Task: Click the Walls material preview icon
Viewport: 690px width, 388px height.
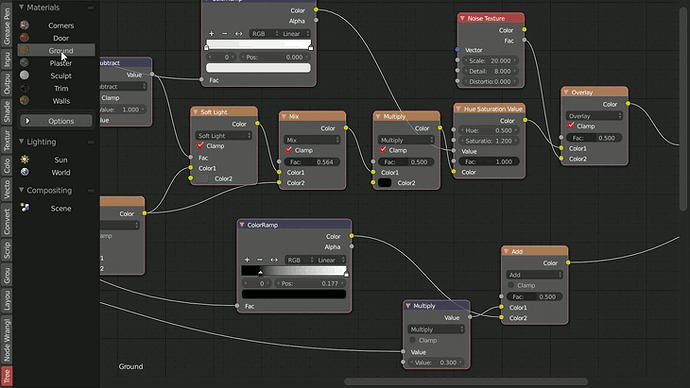Action: [x=25, y=100]
